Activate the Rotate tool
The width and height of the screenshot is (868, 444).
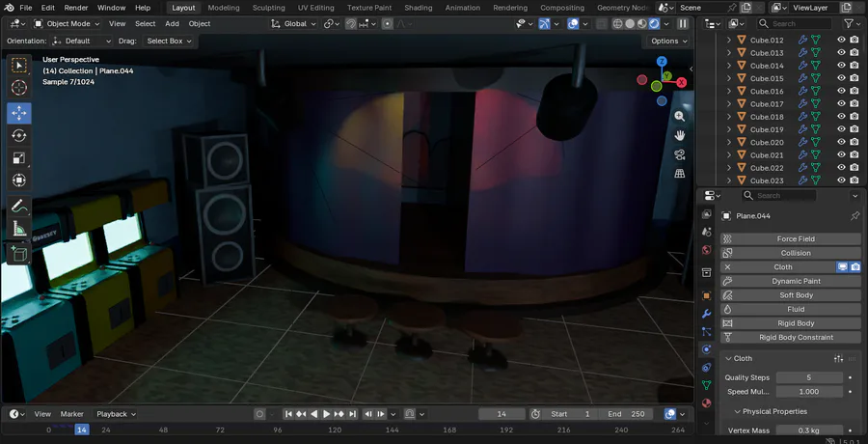tap(19, 136)
